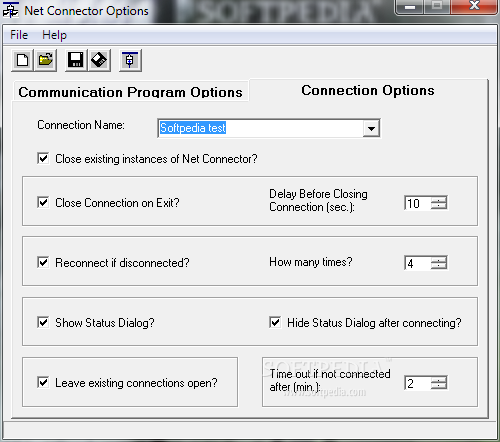Screen dimensions: 500x442
Task: Minimize the Net Connector Options window
Action: [410, 7]
